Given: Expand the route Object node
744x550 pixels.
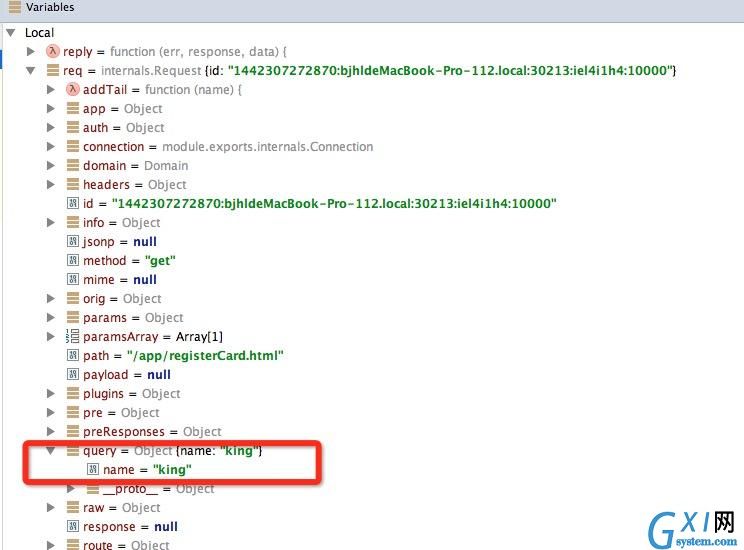Looking at the screenshot, I should click(50, 545).
